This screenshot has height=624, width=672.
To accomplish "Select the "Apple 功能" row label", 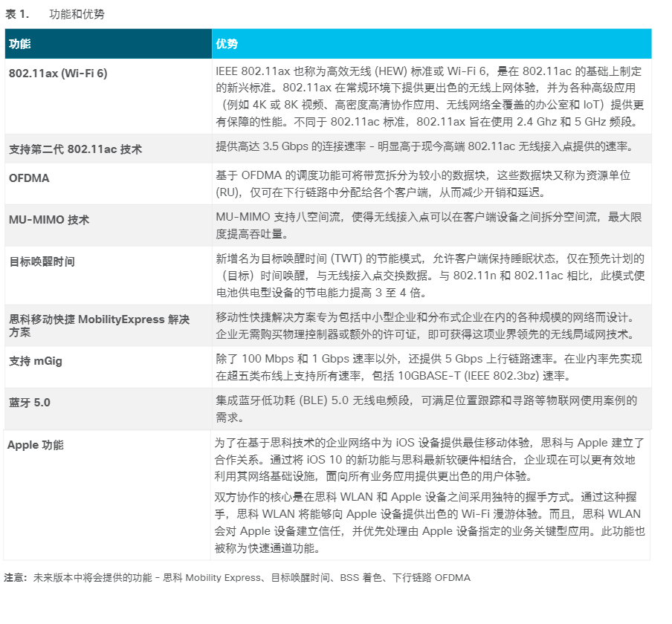I will point(36,445).
